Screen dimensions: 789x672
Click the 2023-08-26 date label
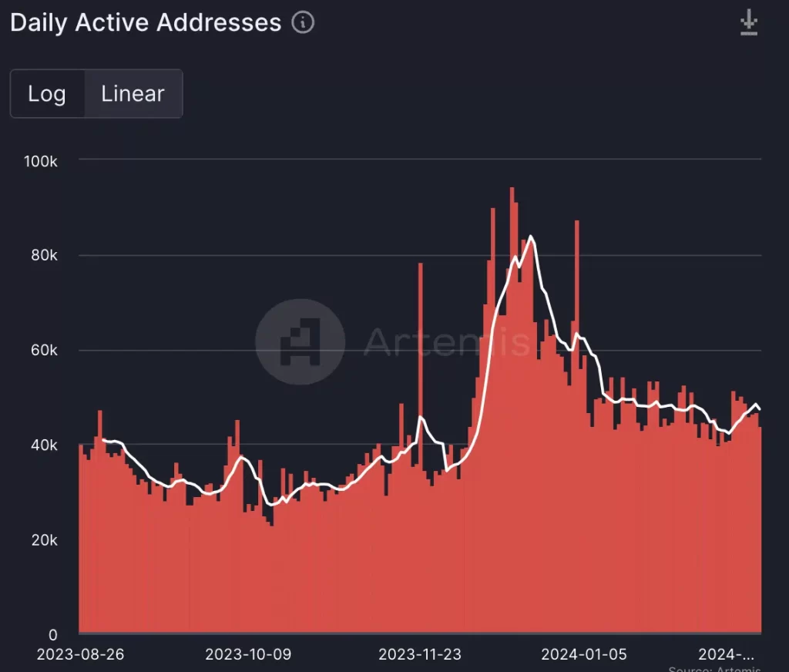81,654
